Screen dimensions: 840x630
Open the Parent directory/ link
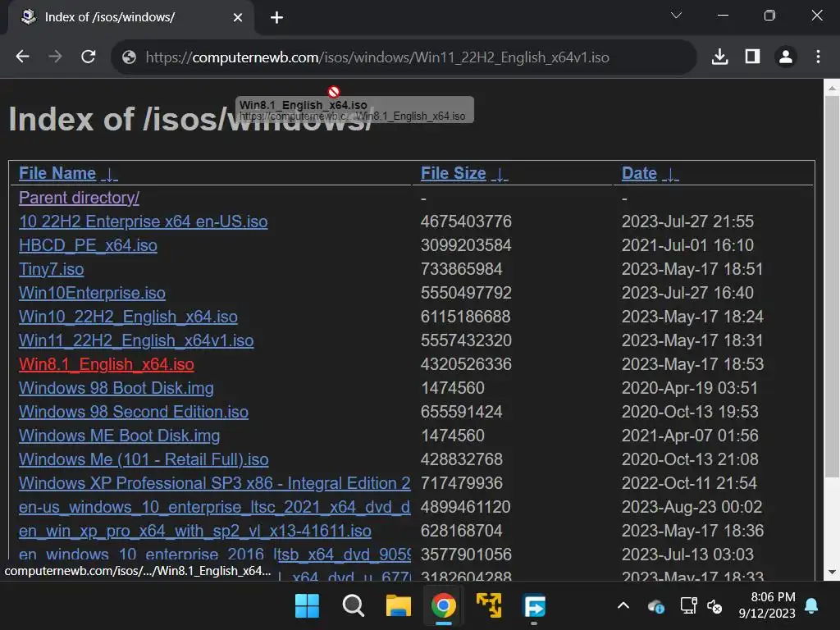(80, 198)
